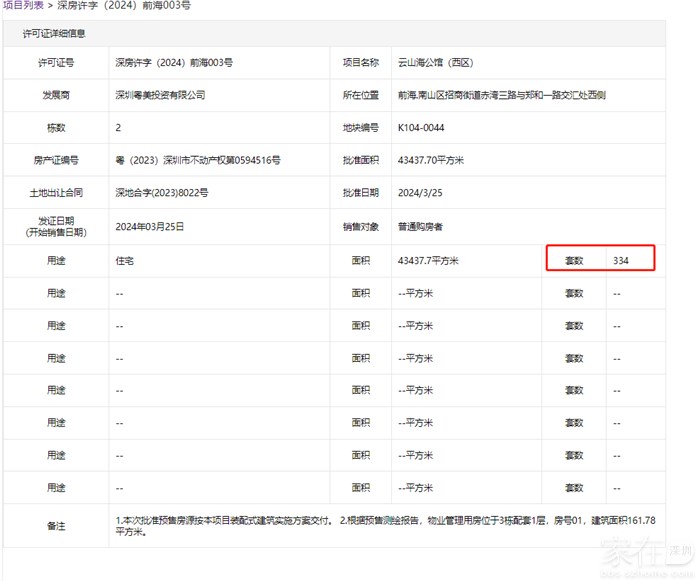Click the property certificate number 0594516号 cell

pyautogui.click(x=198, y=160)
